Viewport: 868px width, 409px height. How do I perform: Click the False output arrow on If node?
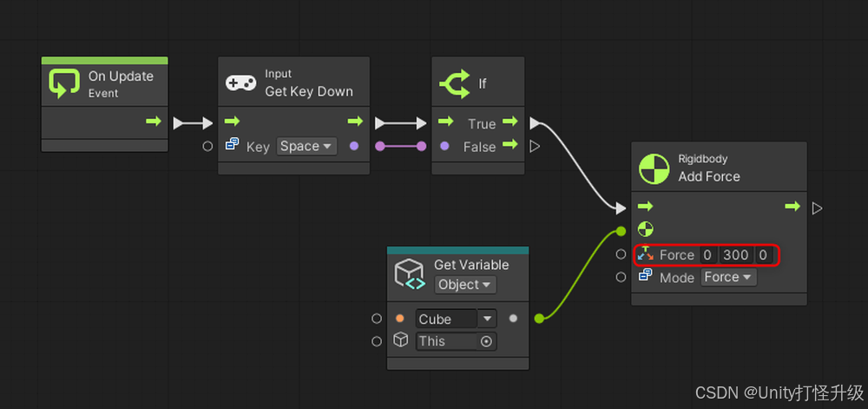510,145
